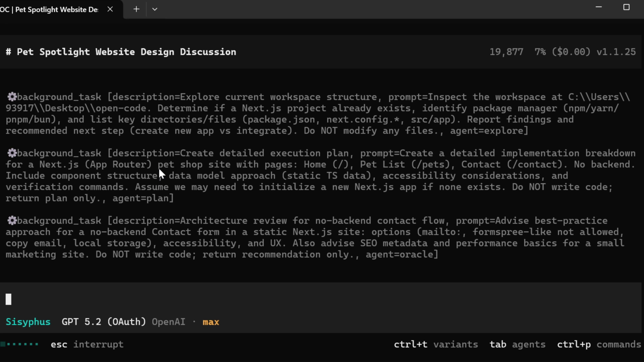Click session title Pet Spotlight Website Design Discussion
This screenshot has width=644, height=362.
126,52
